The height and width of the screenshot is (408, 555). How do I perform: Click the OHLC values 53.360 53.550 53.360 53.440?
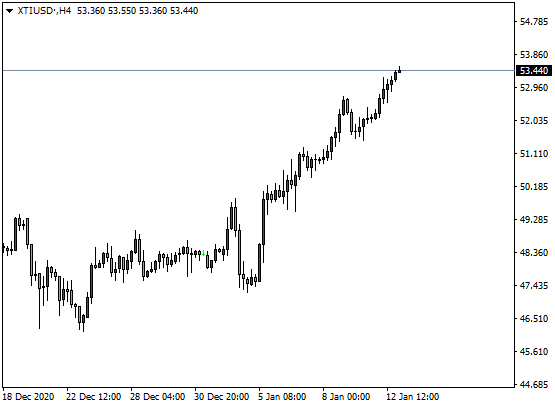(x=138, y=11)
